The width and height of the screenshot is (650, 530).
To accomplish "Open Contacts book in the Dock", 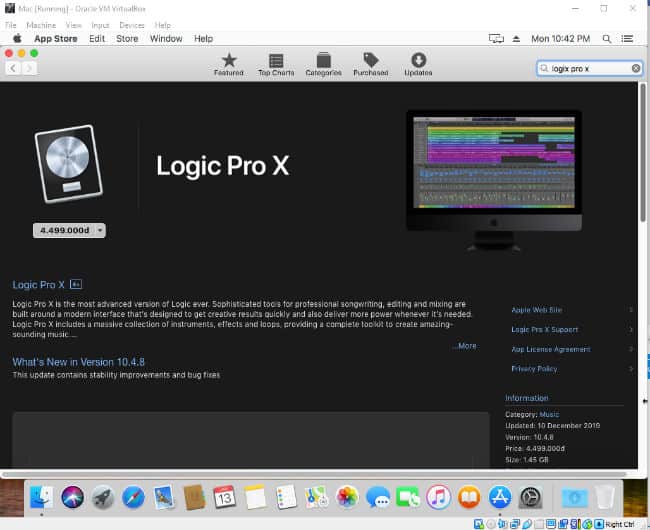I will click(194, 497).
